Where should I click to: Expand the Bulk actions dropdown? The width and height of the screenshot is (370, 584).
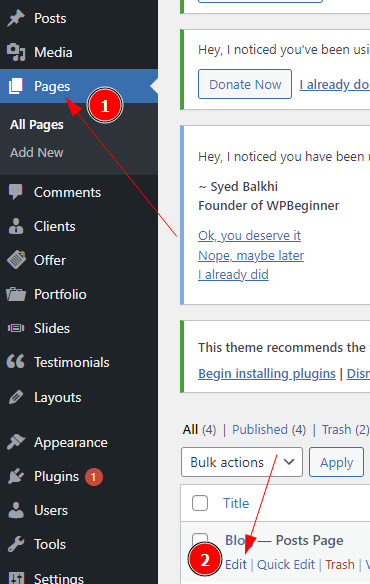242,462
